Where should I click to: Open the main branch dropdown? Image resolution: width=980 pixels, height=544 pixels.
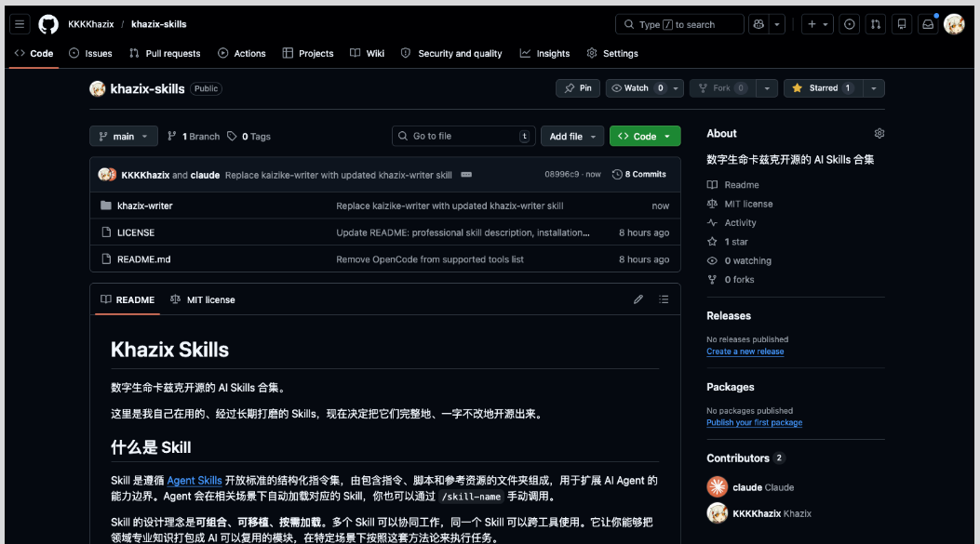pos(123,136)
